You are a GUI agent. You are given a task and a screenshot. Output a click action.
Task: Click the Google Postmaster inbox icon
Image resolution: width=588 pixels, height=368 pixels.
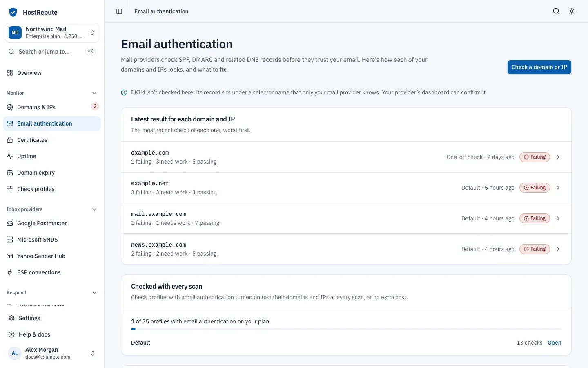point(10,223)
